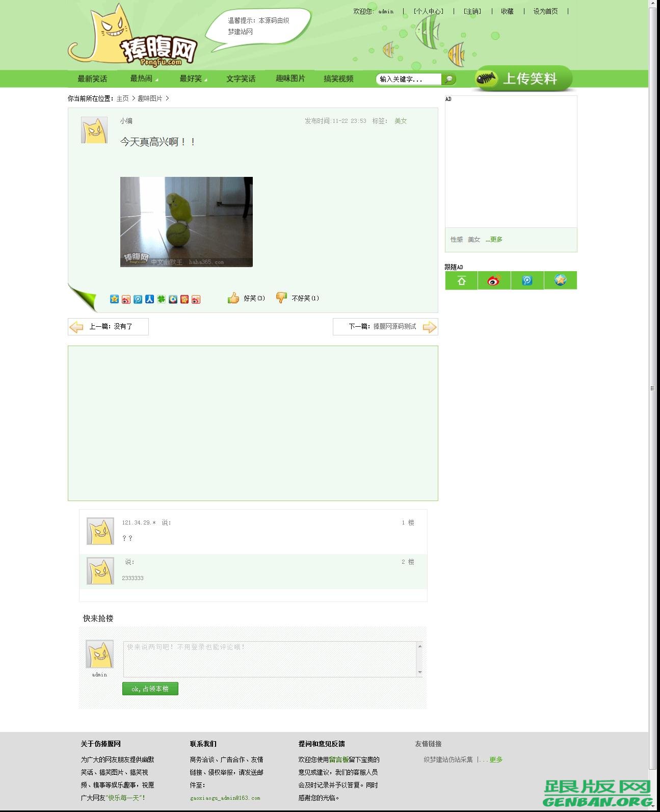
Task: Click the magnifier search icon
Action: (448, 79)
